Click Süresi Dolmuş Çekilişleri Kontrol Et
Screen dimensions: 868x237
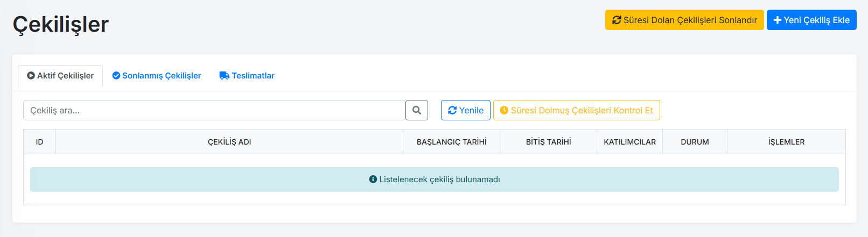pos(577,110)
